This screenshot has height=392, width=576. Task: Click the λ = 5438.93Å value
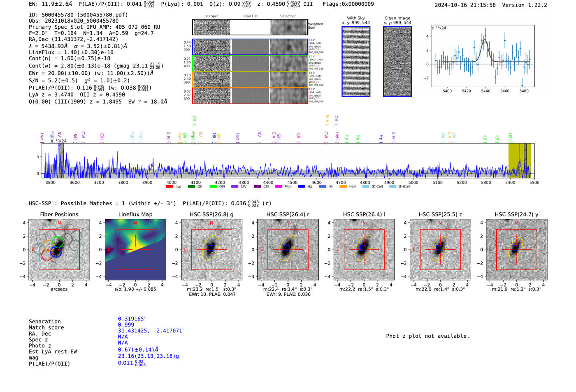(48, 46)
